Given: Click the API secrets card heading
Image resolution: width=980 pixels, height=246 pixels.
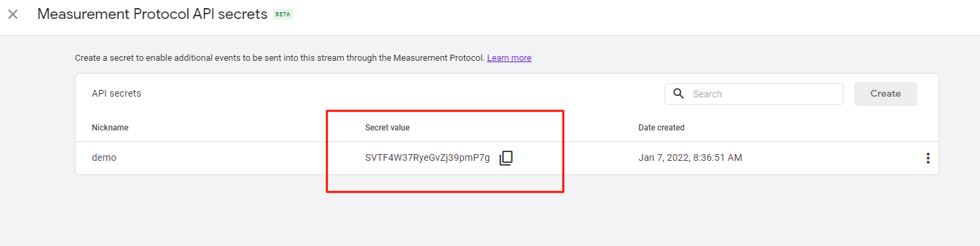Looking at the screenshot, I should tap(116, 94).
